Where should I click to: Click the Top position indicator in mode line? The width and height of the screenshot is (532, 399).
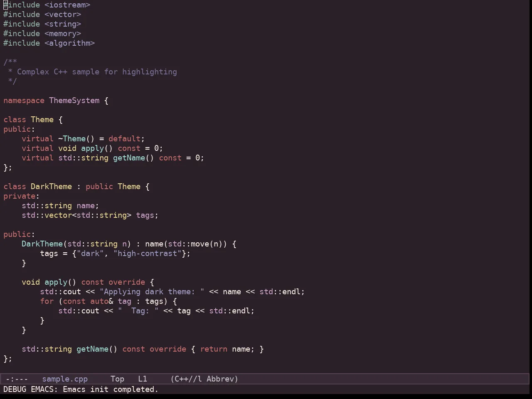[117, 379]
